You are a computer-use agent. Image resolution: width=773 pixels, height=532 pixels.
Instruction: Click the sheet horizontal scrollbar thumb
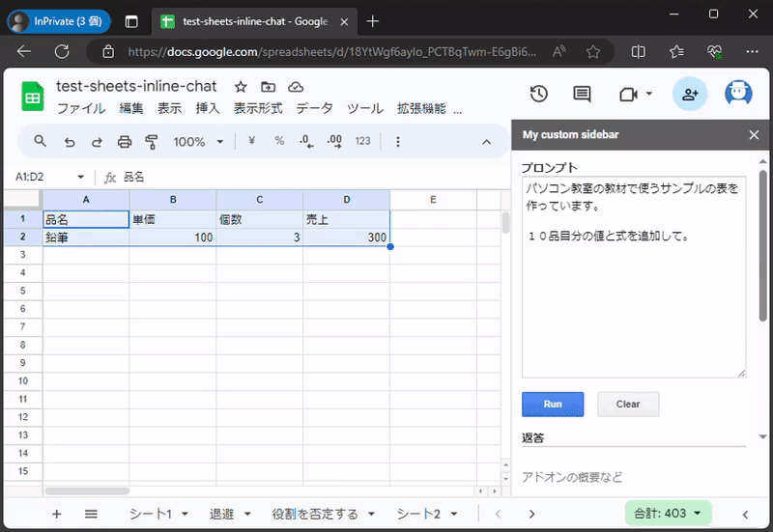[x=87, y=491]
